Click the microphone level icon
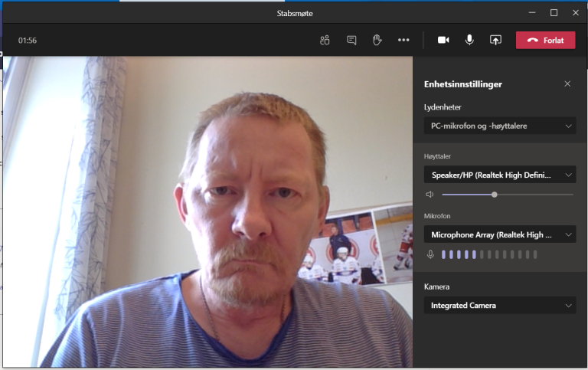The height and width of the screenshot is (370, 588). 430,254
